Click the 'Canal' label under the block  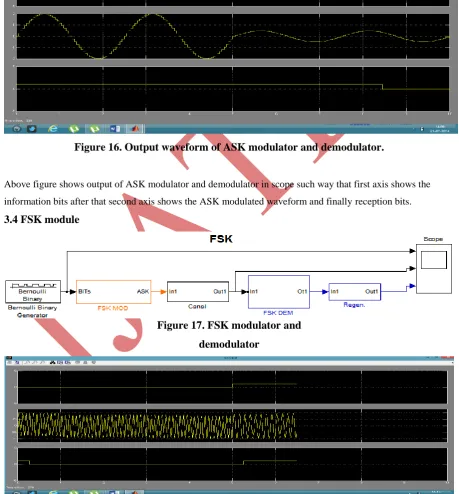coord(197,306)
